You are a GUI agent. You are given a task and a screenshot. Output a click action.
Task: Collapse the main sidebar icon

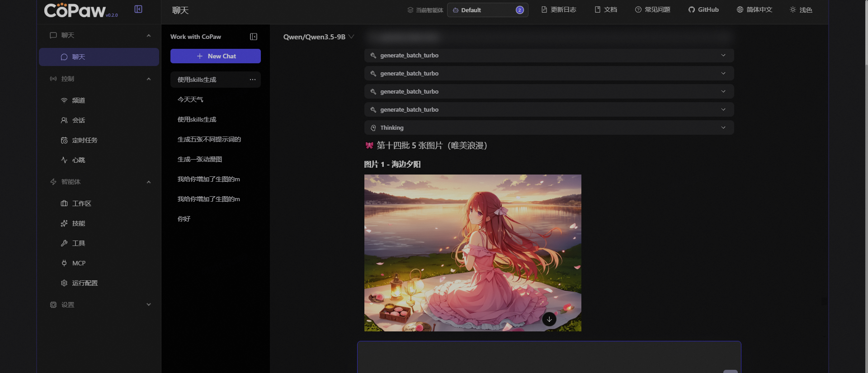click(x=138, y=9)
